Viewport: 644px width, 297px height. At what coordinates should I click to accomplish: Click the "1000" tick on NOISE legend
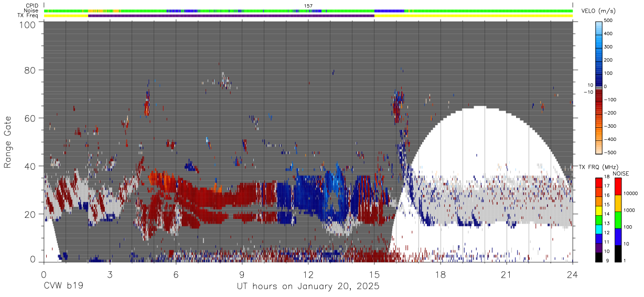pos(630,210)
